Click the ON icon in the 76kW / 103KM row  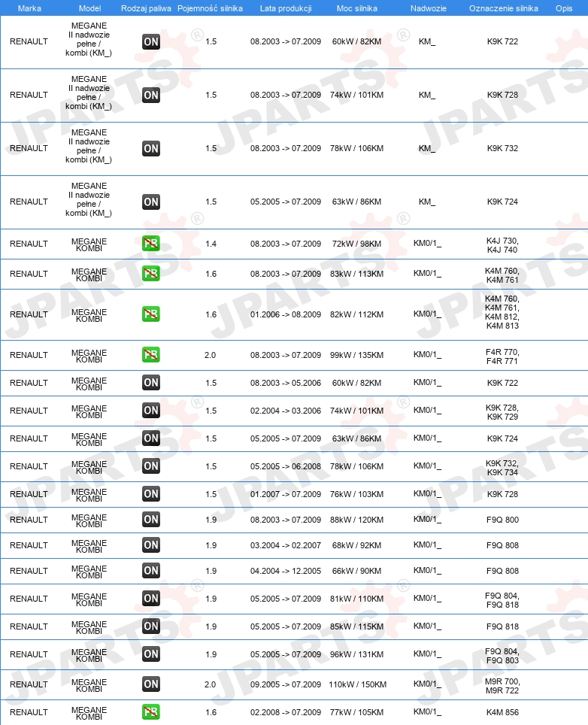150,493
